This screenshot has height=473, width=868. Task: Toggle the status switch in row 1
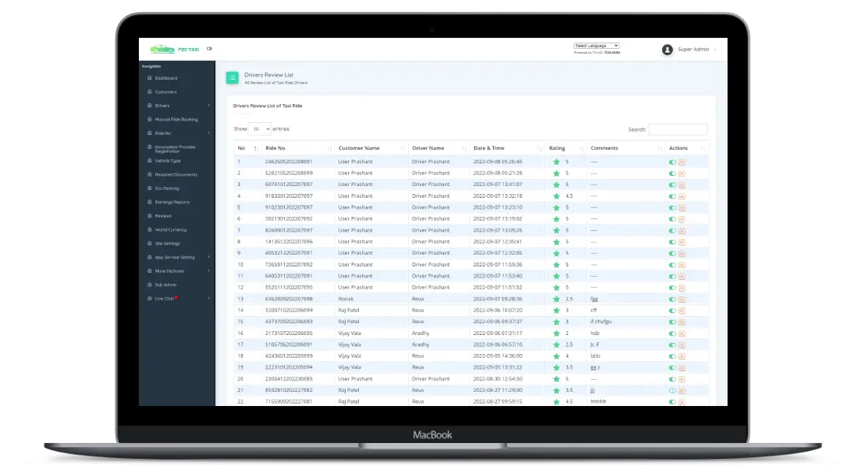click(672, 162)
